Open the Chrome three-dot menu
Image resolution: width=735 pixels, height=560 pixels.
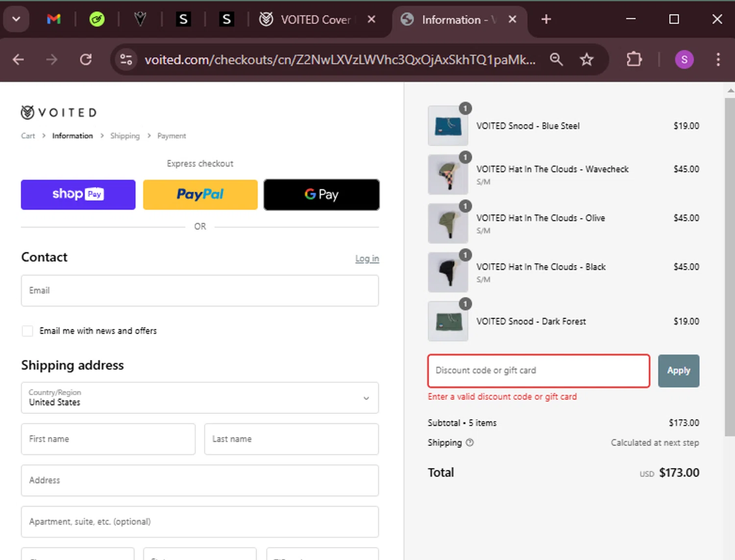(718, 60)
